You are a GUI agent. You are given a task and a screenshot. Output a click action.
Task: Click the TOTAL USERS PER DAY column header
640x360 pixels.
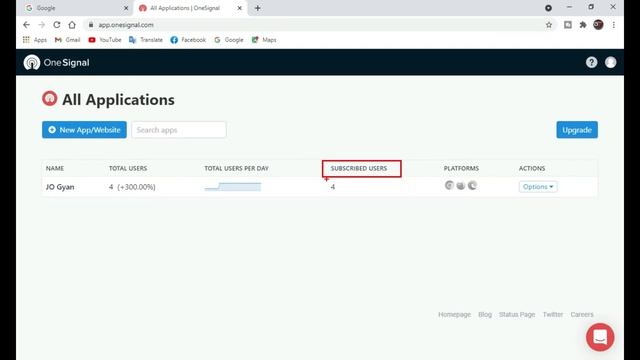236,168
